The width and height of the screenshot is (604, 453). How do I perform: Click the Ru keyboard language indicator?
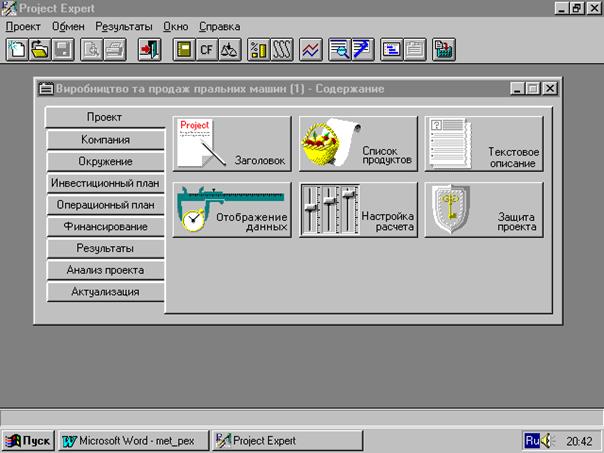click(532, 440)
